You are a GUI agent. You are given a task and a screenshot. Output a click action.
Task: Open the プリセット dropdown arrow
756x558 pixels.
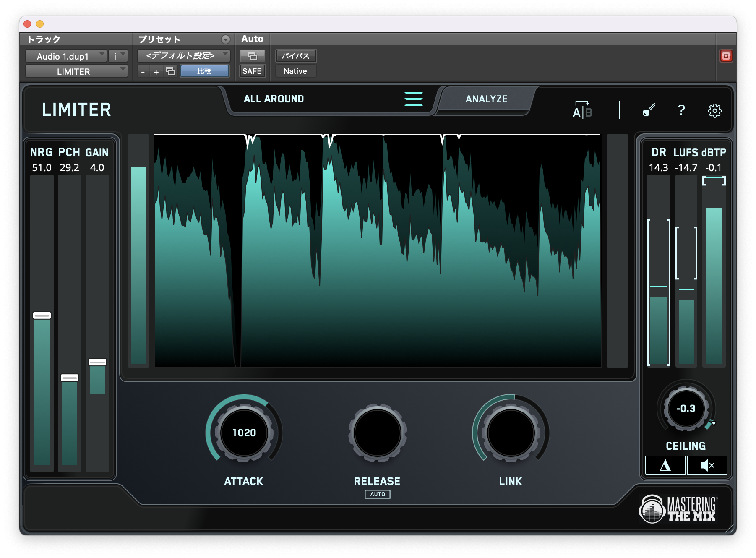pyautogui.click(x=226, y=39)
